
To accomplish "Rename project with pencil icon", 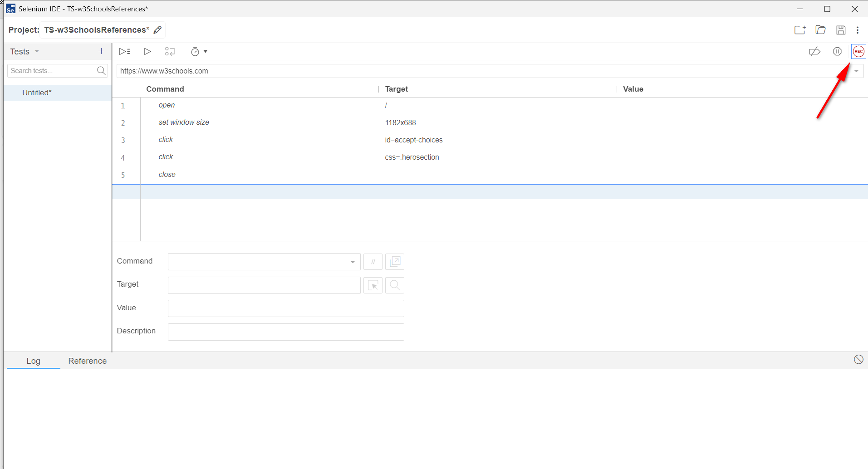I will click(x=158, y=30).
